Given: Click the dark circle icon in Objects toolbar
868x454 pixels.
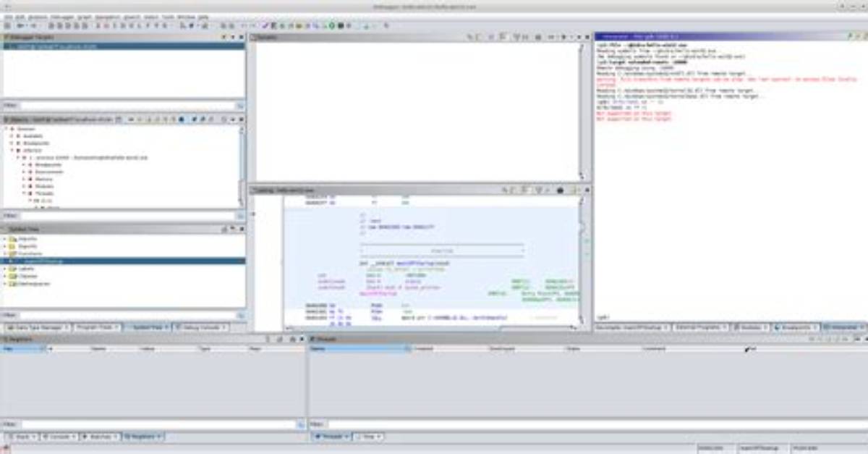Looking at the screenshot, I should tap(182, 119).
